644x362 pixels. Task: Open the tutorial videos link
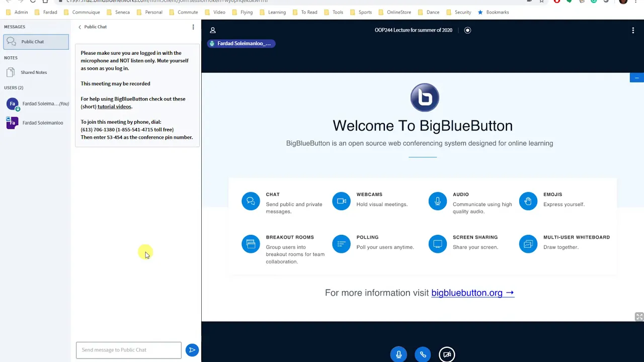(114, 107)
